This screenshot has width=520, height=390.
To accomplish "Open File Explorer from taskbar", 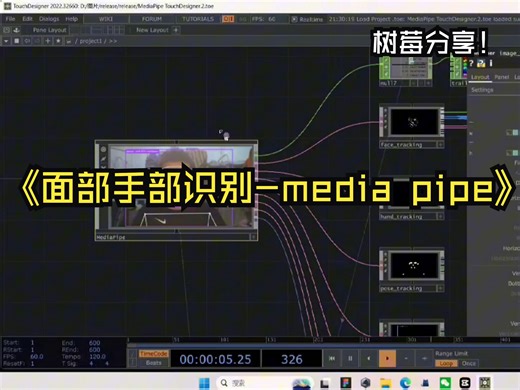I will (x=385, y=383).
